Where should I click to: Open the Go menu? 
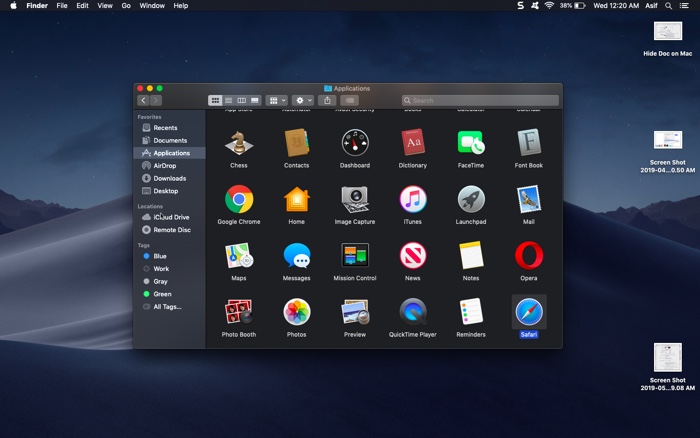[x=126, y=5]
